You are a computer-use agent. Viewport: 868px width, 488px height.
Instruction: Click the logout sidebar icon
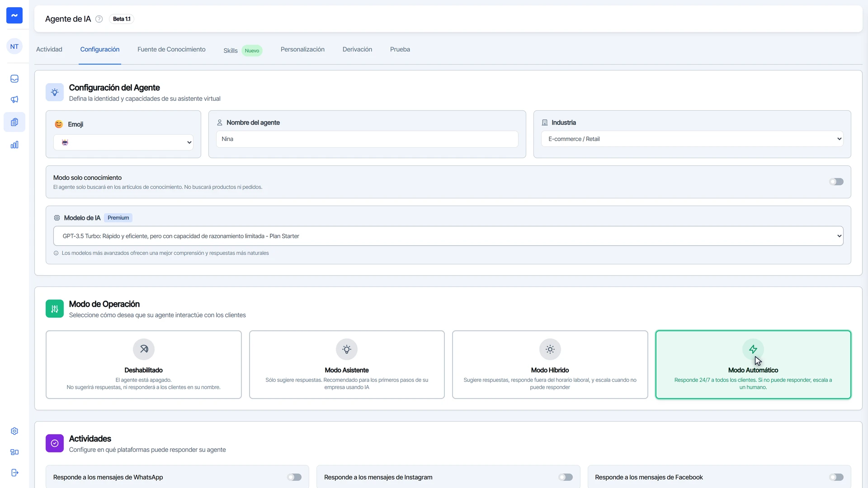(14, 473)
